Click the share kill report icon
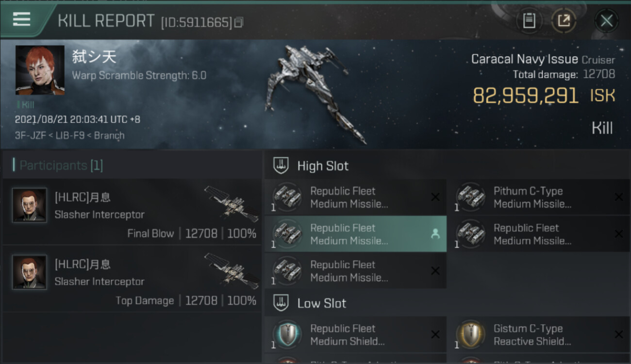Image resolution: width=631 pixels, height=364 pixels. (564, 21)
